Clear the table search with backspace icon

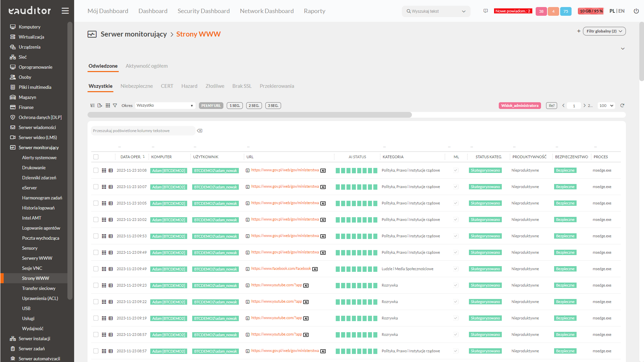(200, 131)
